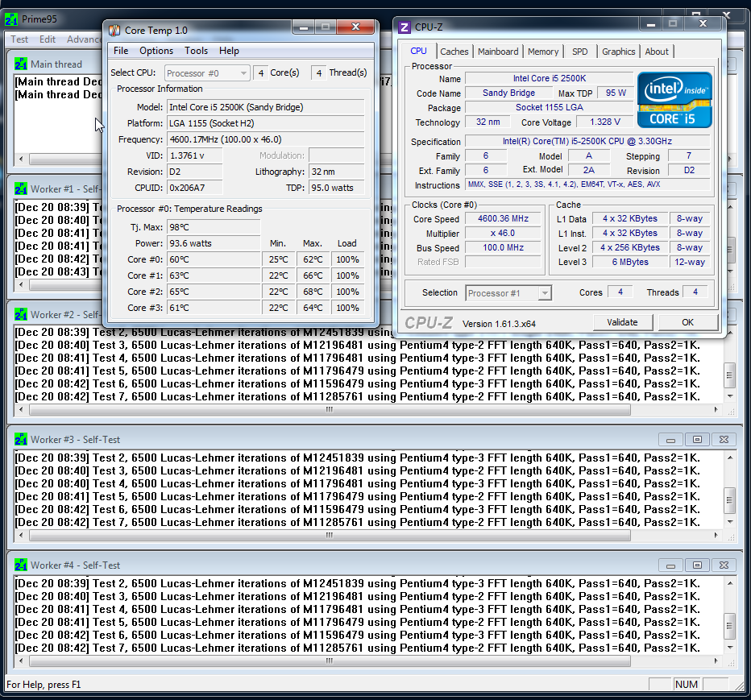
Task: Click Worker #3 scroll right arrow
Action: click(716, 536)
